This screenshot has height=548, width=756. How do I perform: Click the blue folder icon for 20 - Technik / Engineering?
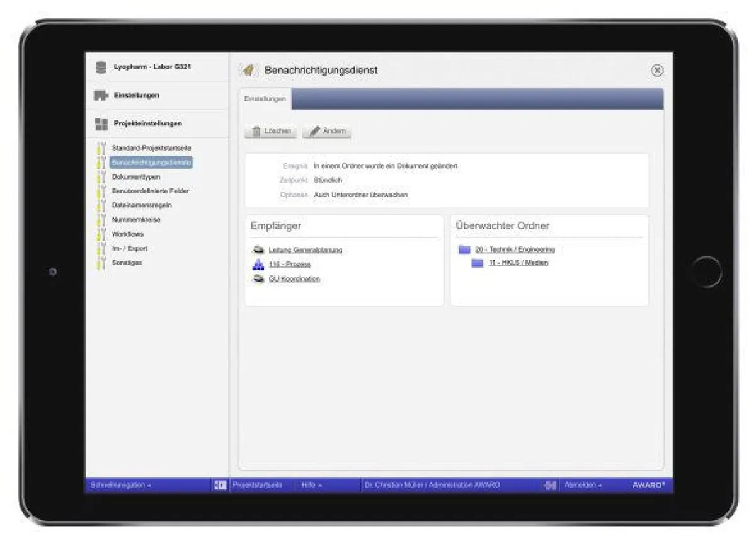click(x=464, y=250)
